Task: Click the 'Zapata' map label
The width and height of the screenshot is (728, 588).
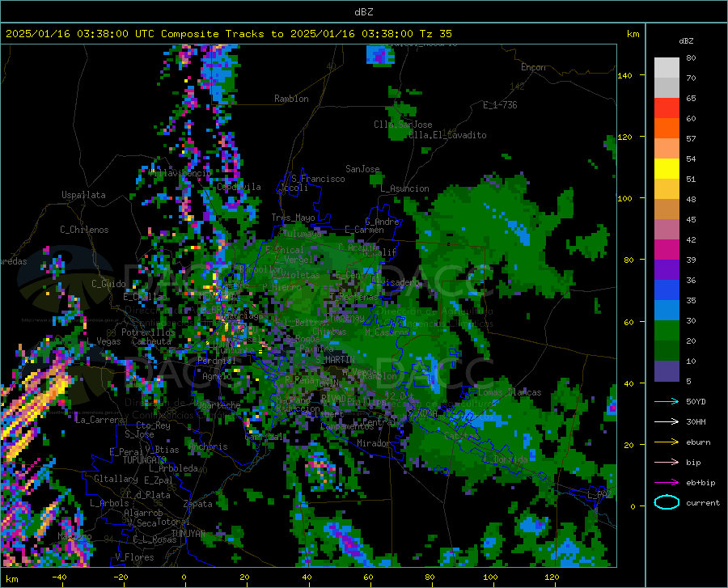Action: click(x=198, y=504)
